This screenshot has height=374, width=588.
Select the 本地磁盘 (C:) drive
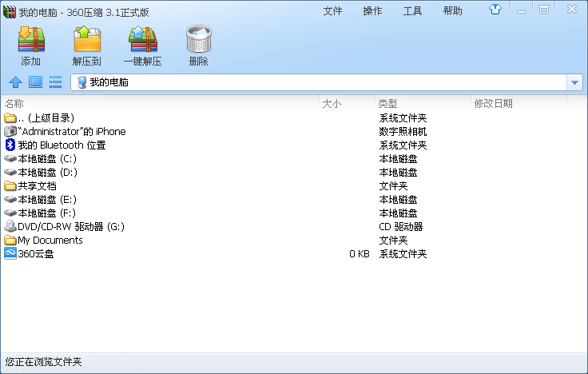(x=46, y=159)
